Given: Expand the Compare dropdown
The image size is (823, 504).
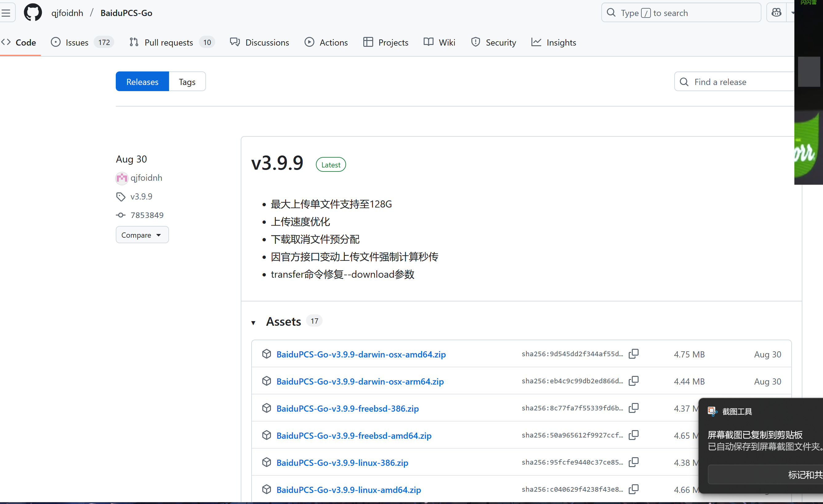Looking at the screenshot, I should [x=142, y=235].
